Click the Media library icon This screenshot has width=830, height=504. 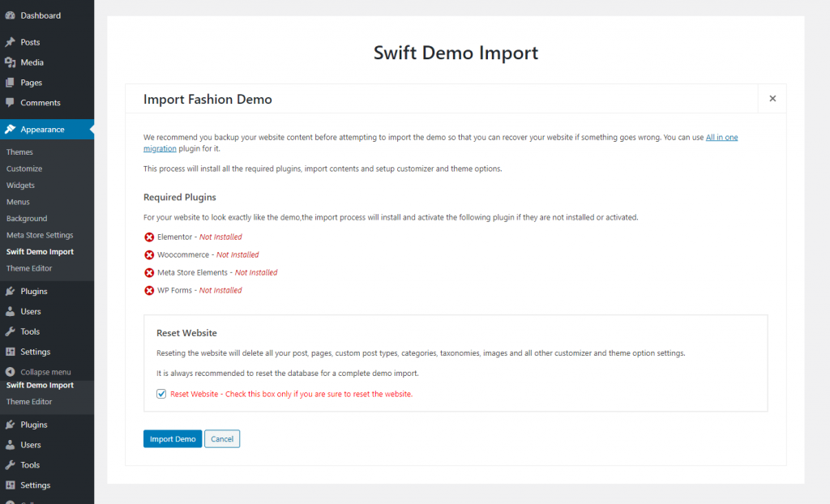click(x=10, y=62)
